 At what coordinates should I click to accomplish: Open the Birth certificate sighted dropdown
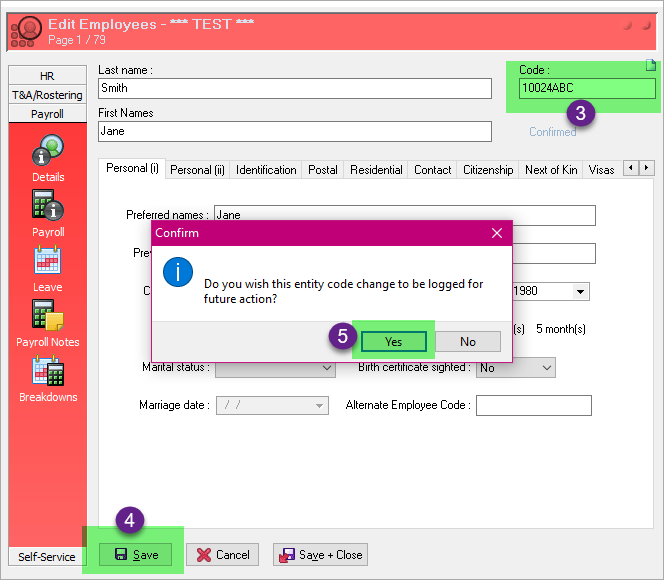click(546, 368)
